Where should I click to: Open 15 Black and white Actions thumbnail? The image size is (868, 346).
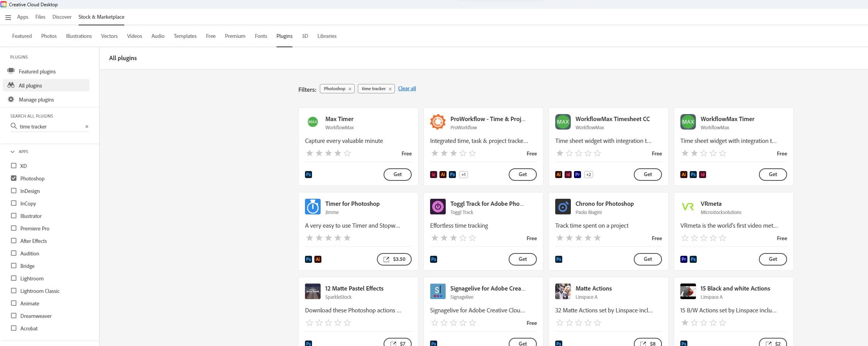(688, 291)
